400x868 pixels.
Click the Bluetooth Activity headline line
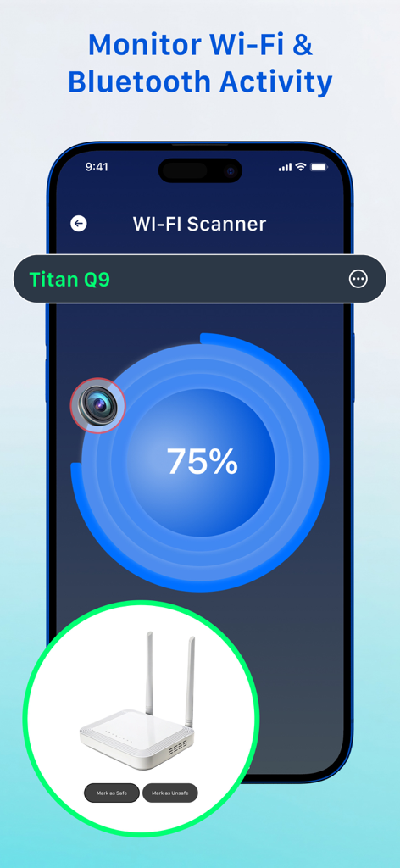coord(200,81)
